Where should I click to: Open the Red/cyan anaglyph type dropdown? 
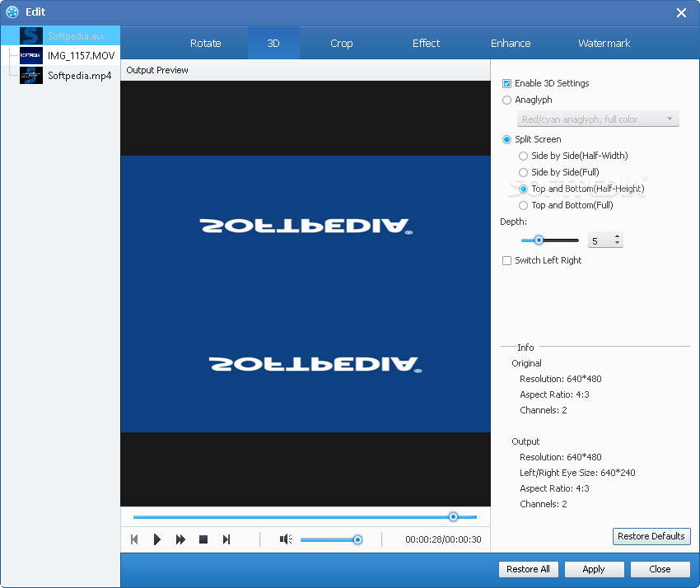(598, 119)
